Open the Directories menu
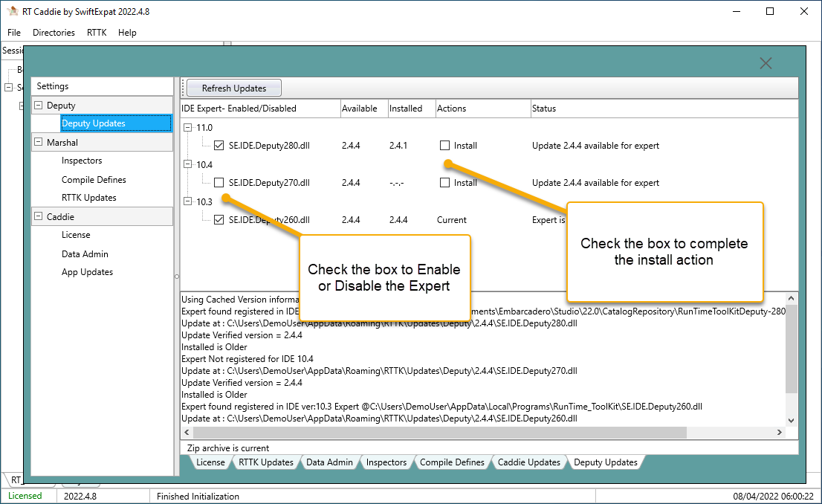 (54, 33)
